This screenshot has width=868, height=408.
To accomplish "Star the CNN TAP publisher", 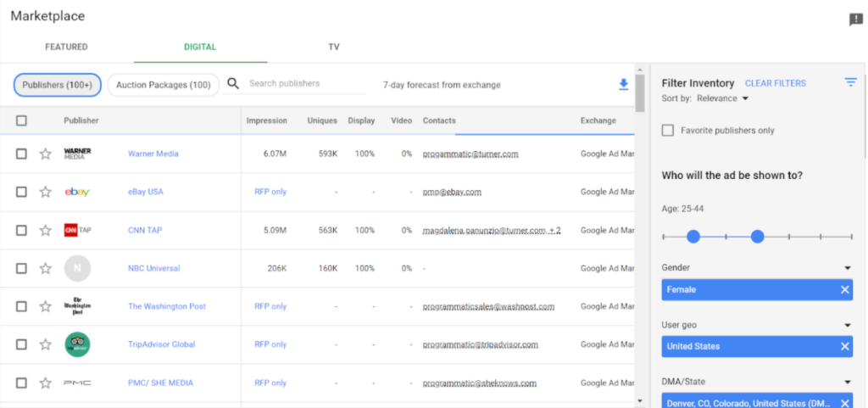I will [46, 231].
